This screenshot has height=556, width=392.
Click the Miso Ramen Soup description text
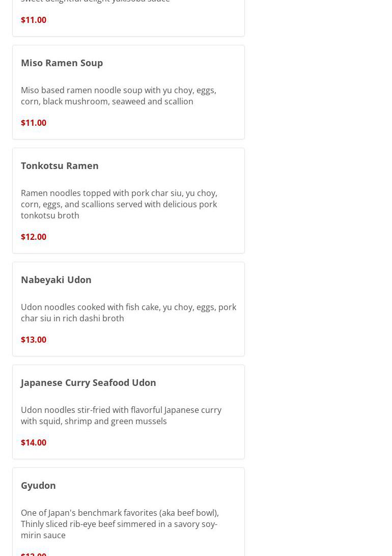coord(119,96)
